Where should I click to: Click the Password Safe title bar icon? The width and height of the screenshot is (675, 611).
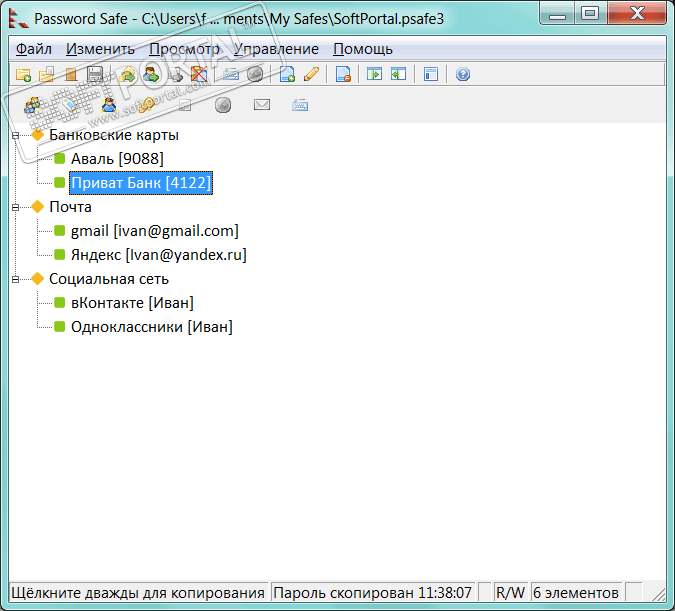[19, 19]
